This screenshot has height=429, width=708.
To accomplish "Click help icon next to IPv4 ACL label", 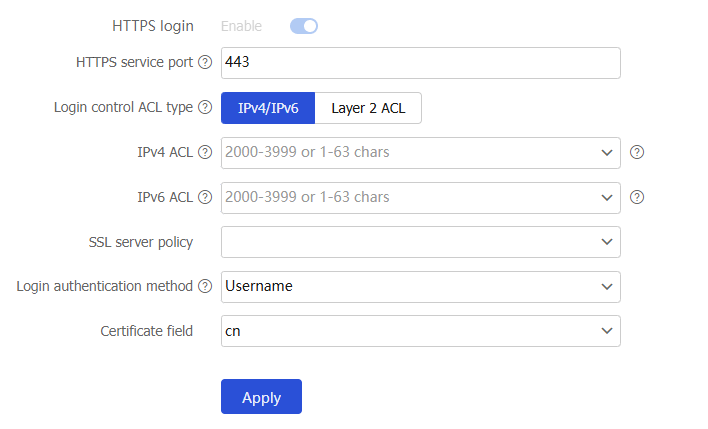I will point(205,152).
